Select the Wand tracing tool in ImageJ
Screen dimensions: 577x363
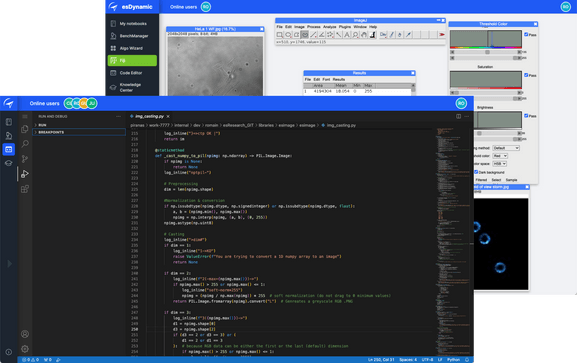click(338, 35)
